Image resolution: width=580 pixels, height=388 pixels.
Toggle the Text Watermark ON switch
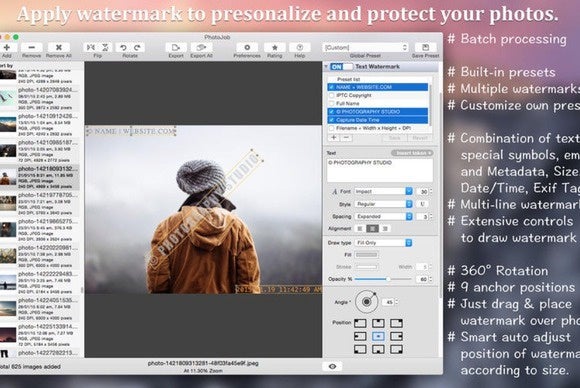click(x=341, y=67)
